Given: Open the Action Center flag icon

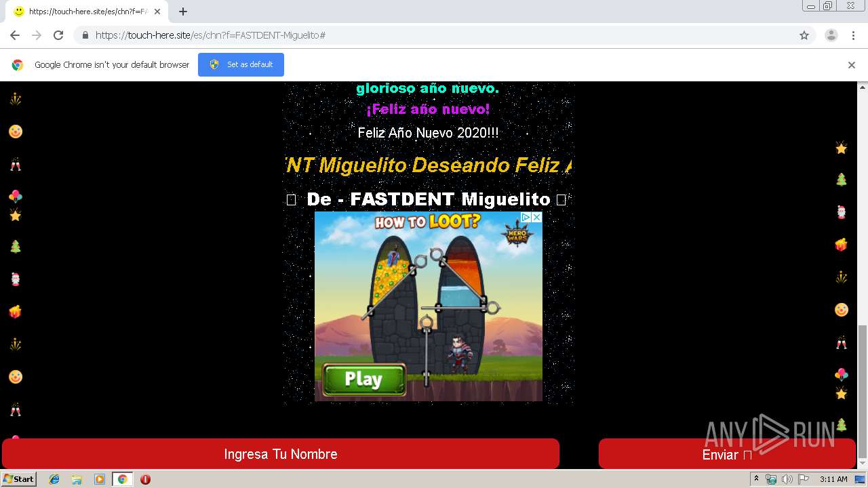Looking at the screenshot, I should tap(803, 479).
